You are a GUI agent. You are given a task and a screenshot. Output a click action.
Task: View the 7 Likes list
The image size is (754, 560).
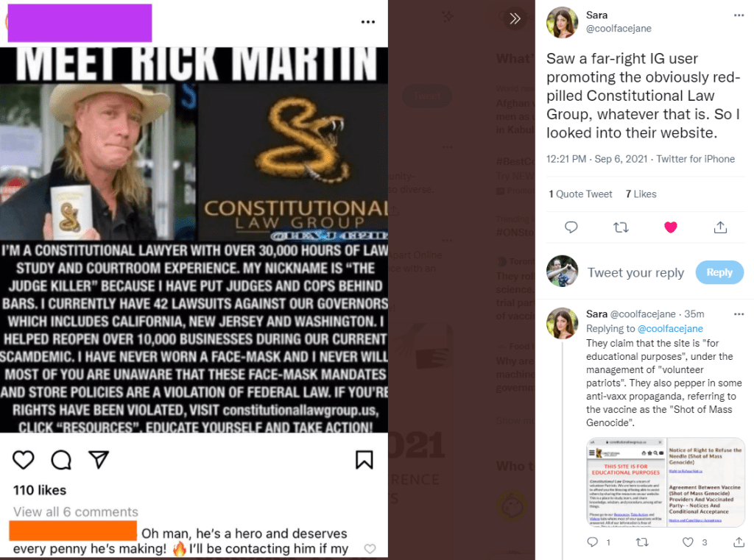(641, 194)
